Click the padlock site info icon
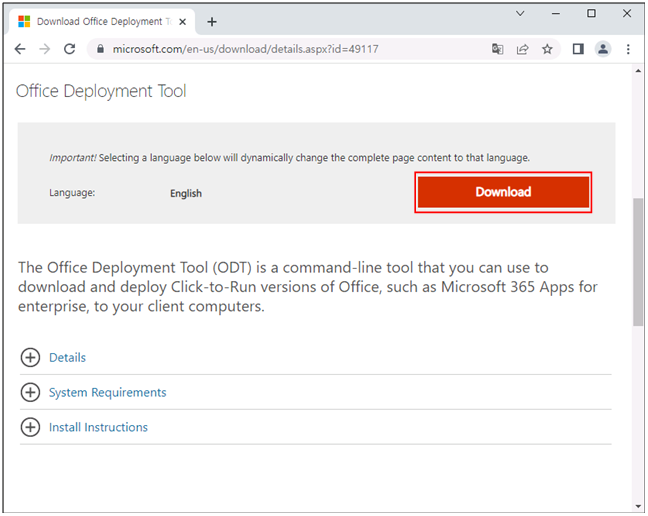 pos(100,49)
